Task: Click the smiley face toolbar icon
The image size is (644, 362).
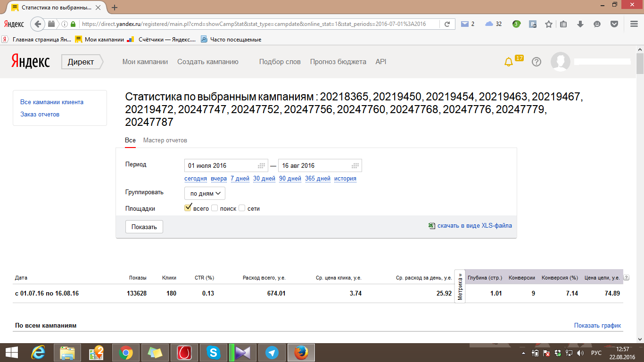Action: click(597, 24)
